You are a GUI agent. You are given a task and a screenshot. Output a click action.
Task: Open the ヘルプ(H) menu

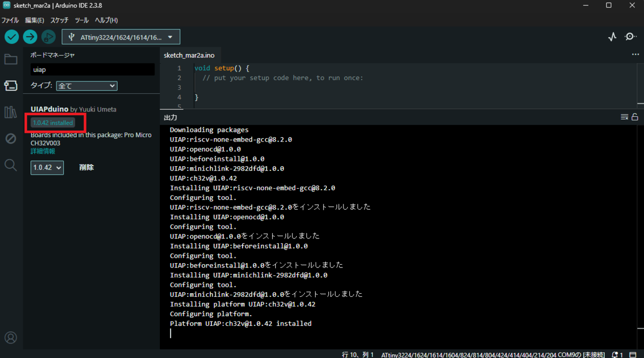pos(106,20)
